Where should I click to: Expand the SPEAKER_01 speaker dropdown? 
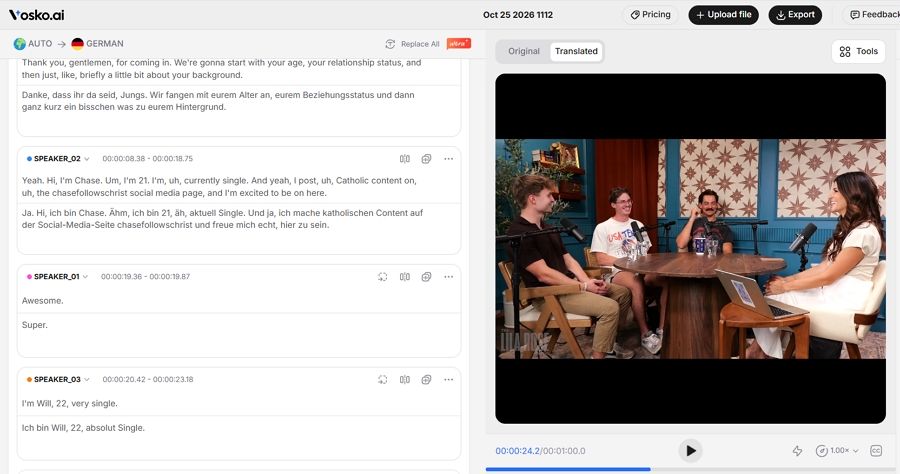click(x=86, y=277)
